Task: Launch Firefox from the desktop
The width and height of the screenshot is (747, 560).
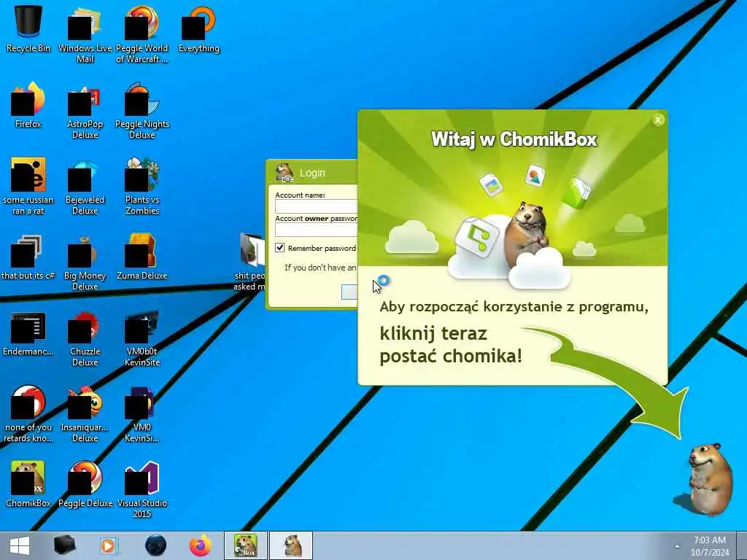Action: point(28,105)
